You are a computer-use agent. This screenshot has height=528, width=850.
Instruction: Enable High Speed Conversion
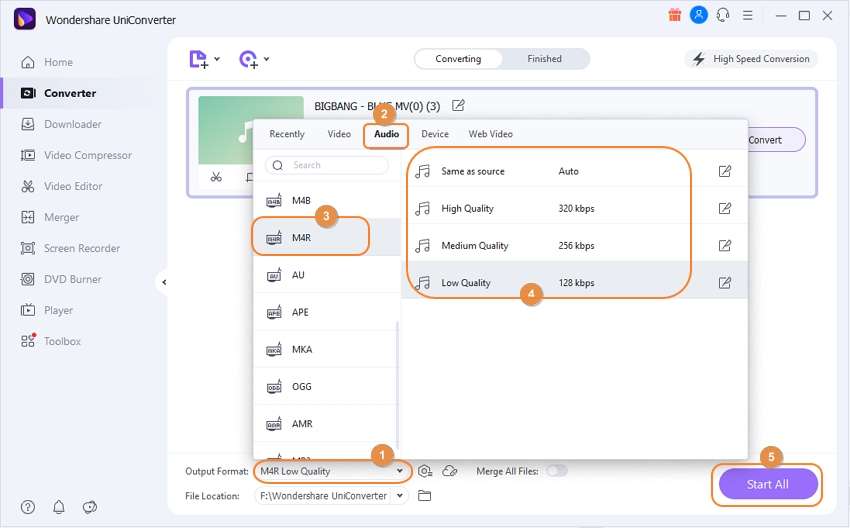tap(751, 59)
